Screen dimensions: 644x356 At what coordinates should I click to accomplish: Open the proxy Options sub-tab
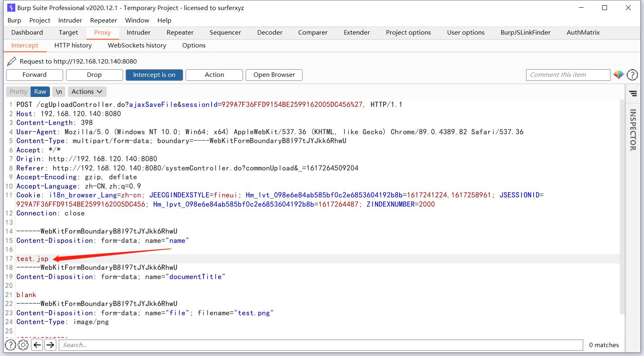[194, 45]
